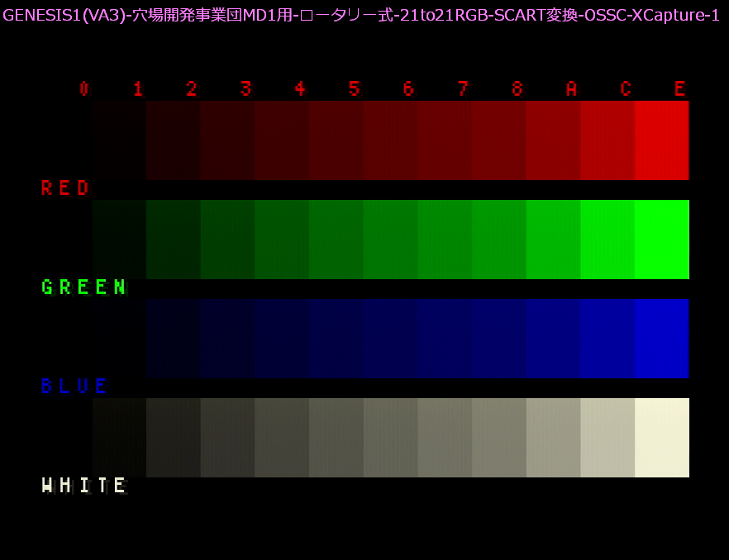Click the column label '0'
The width and height of the screenshot is (729, 560).
(x=83, y=88)
